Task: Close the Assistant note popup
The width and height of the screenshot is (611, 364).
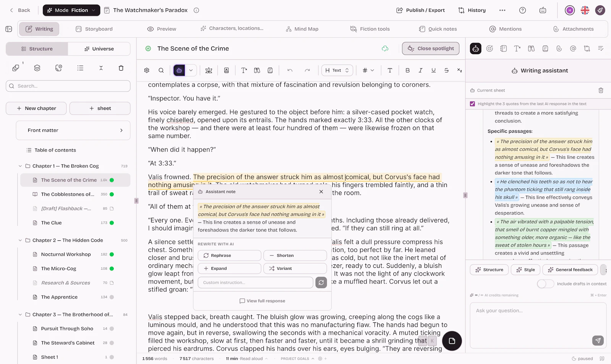Action: (x=321, y=192)
